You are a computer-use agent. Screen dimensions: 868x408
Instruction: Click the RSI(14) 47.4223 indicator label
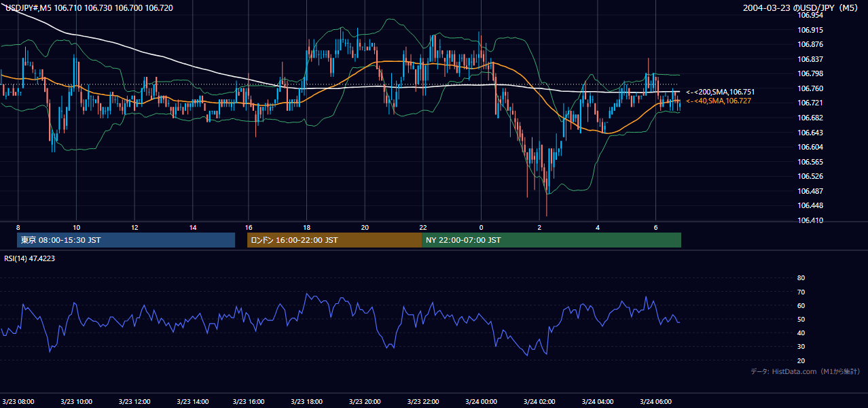tap(30, 258)
